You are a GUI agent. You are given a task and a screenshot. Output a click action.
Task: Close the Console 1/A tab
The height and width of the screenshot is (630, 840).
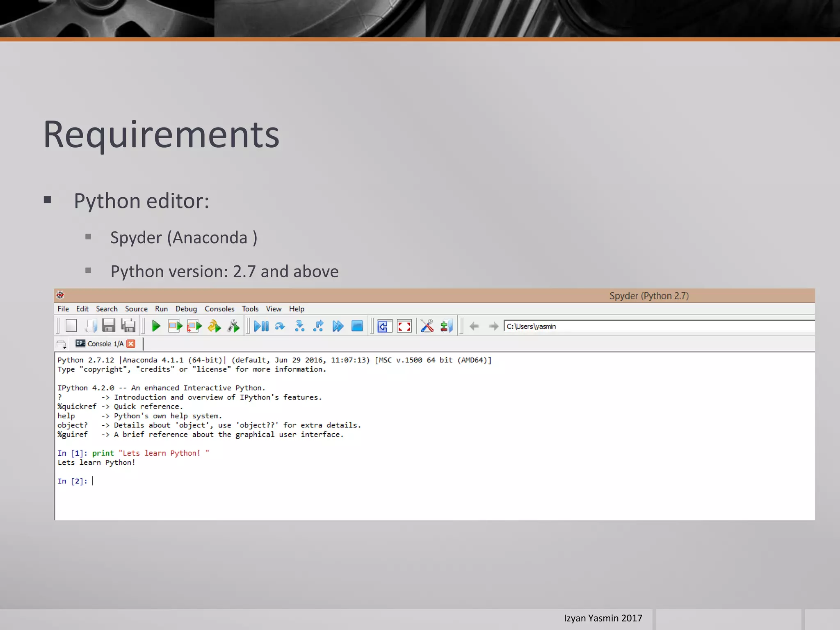point(131,344)
